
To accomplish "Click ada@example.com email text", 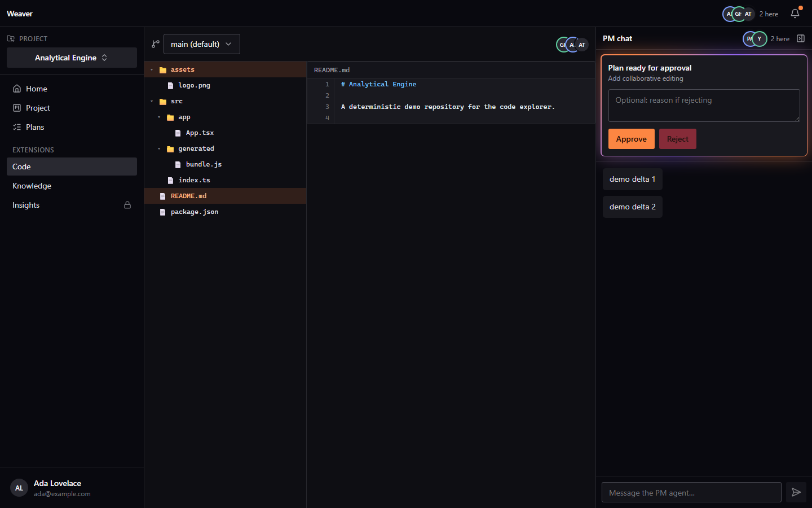I will coord(62,494).
